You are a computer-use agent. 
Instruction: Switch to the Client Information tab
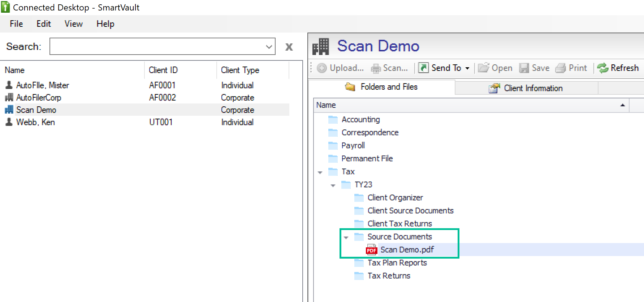click(526, 88)
